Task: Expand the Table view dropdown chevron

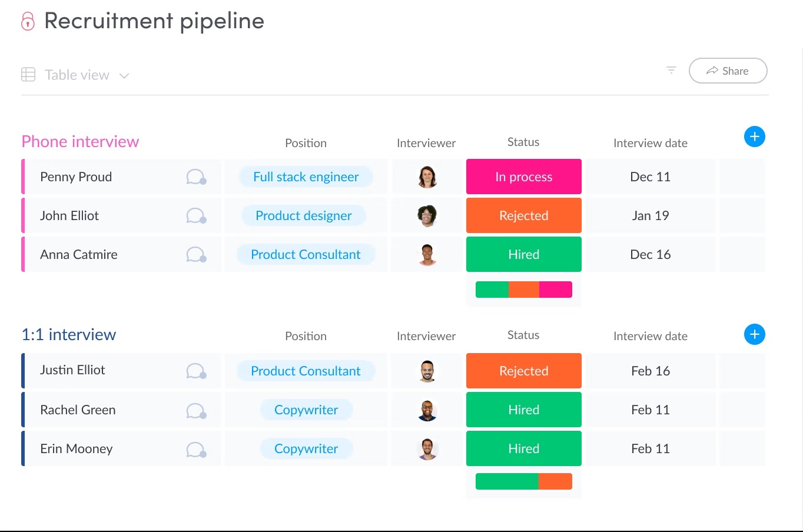Action: [124, 75]
